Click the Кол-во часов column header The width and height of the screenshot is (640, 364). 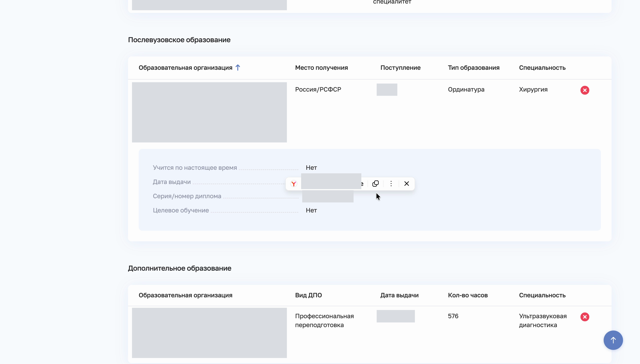pos(468,295)
